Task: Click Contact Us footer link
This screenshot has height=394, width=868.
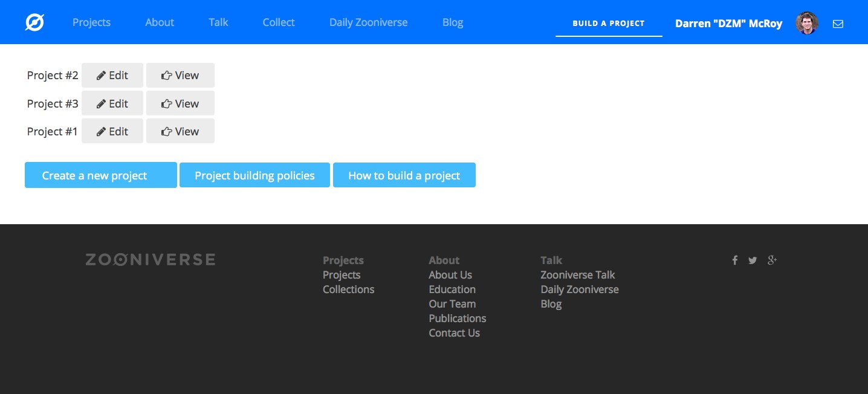Action: click(x=454, y=333)
